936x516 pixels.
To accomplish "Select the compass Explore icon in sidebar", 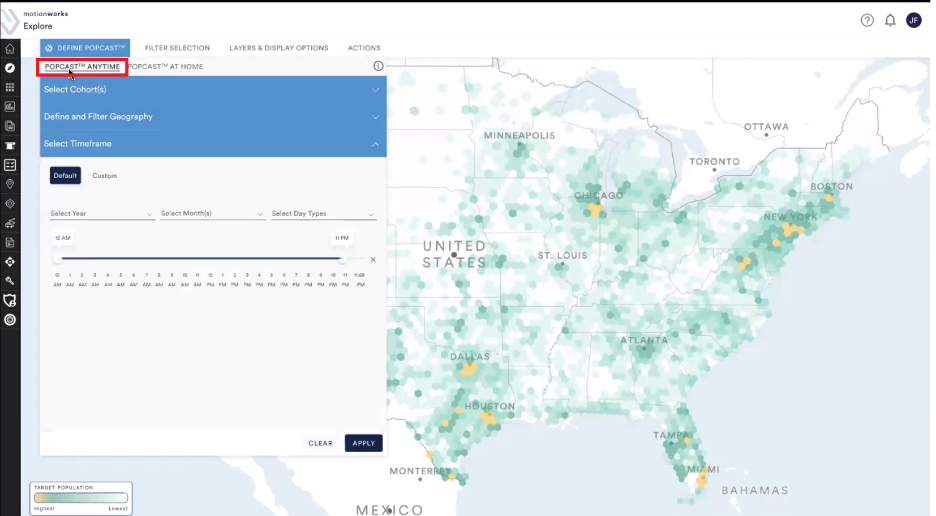I will point(10,68).
